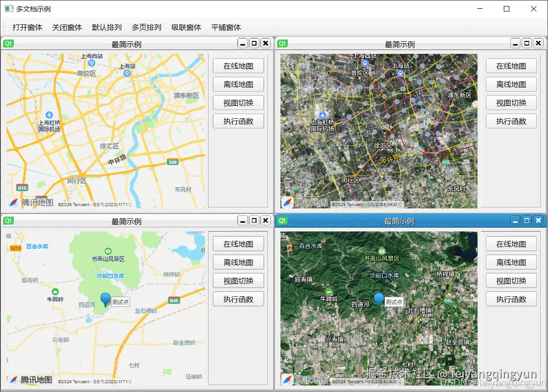Click 离线地图 button in top-right window
This screenshot has width=548, height=392.
[511, 85]
